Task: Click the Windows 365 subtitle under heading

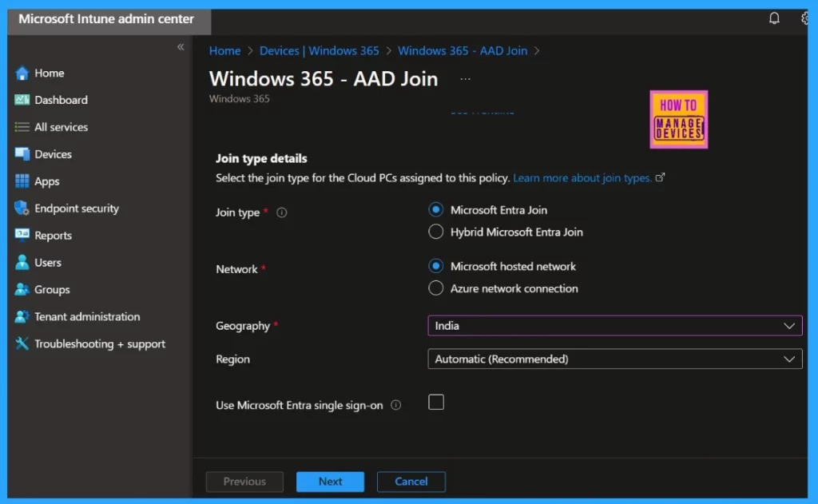Action: [x=240, y=98]
